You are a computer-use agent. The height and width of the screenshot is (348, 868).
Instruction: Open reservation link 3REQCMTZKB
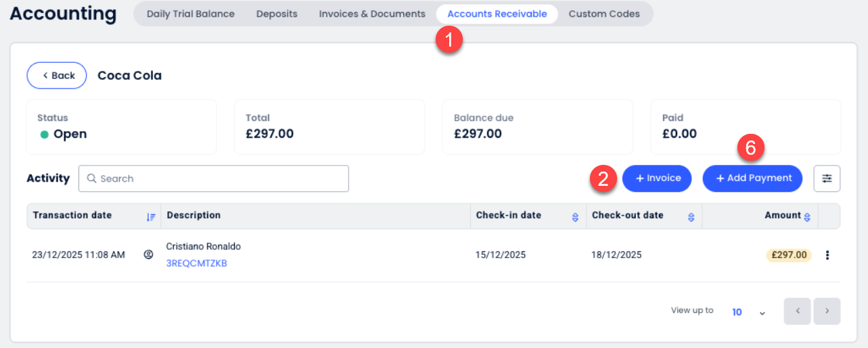(x=196, y=264)
